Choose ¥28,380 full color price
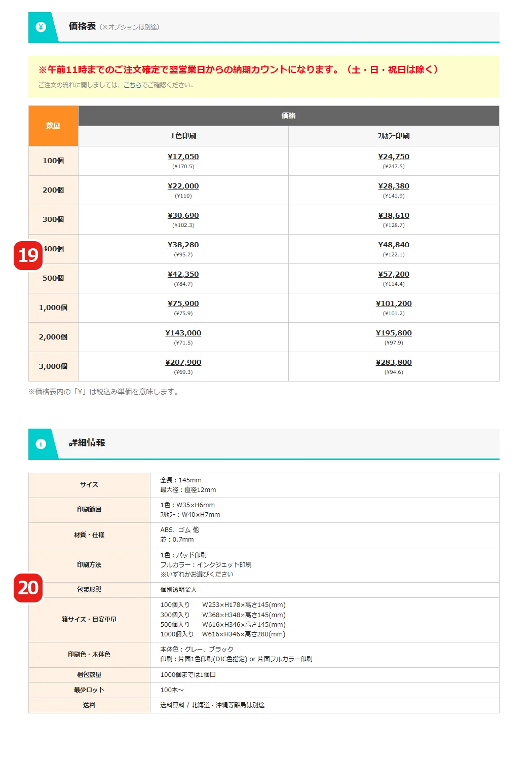This screenshot has height=760, width=532. (393, 186)
